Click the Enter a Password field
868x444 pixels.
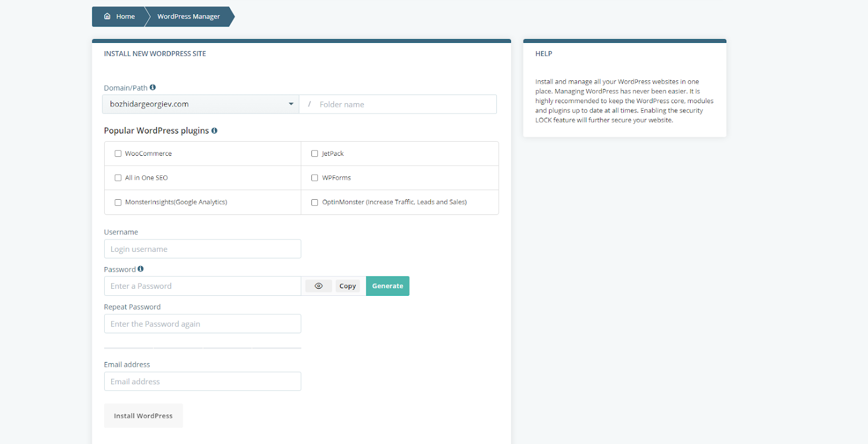(x=202, y=286)
